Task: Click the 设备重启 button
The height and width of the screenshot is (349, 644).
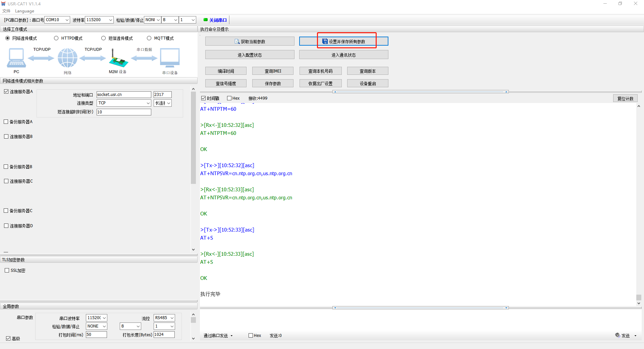Action: tap(368, 84)
